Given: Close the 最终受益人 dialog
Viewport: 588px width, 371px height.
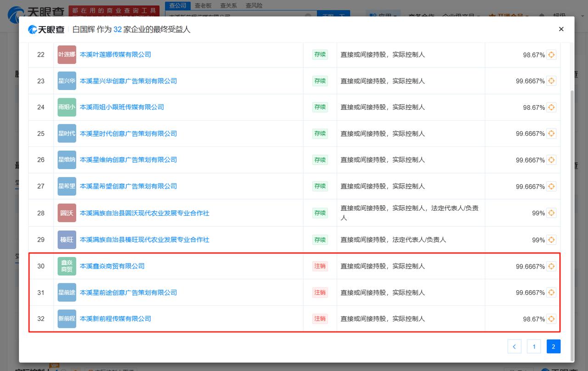Looking at the screenshot, I should pyautogui.click(x=561, y=29).
